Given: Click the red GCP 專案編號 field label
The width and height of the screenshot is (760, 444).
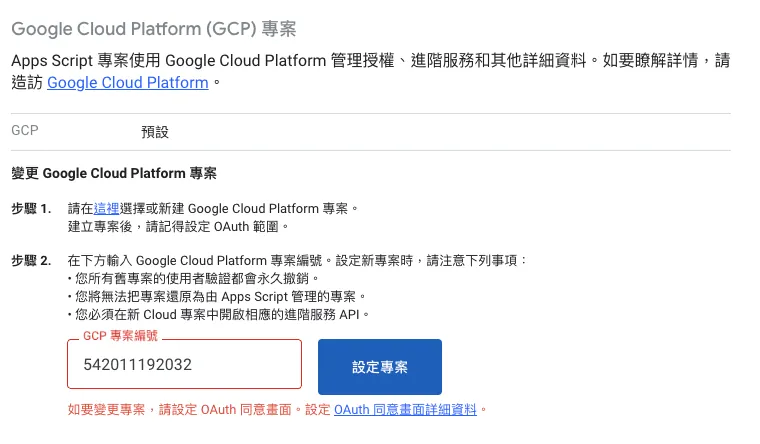Looking at the screenshot, I should click(120, 337).
